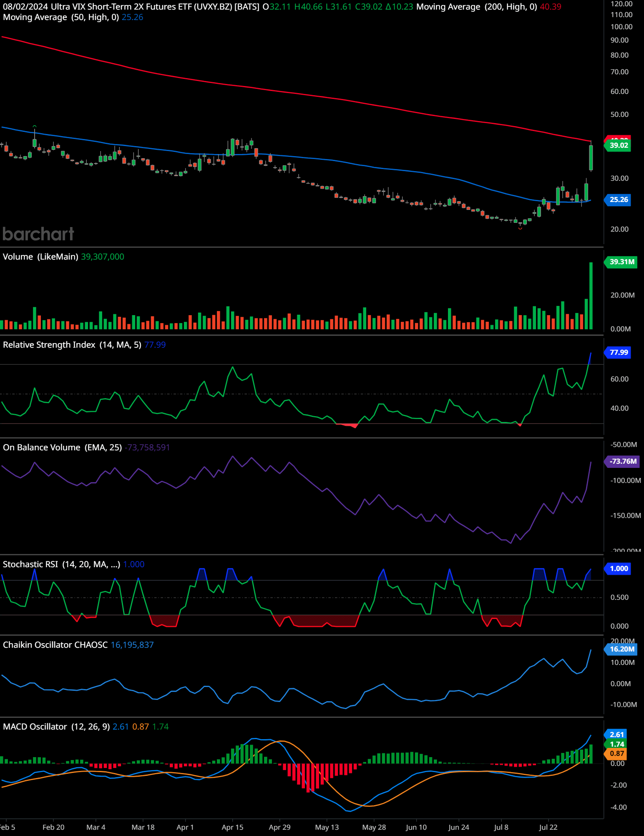Click the Relative Strength Index indicator title
Image resolution: width=644 pixels, height=836 pixels.
click(72, 345)
